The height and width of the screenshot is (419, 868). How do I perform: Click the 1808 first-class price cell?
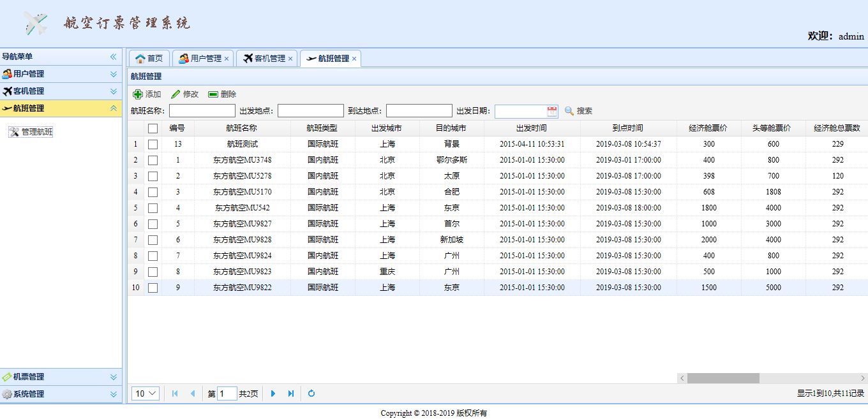[773, 192]
